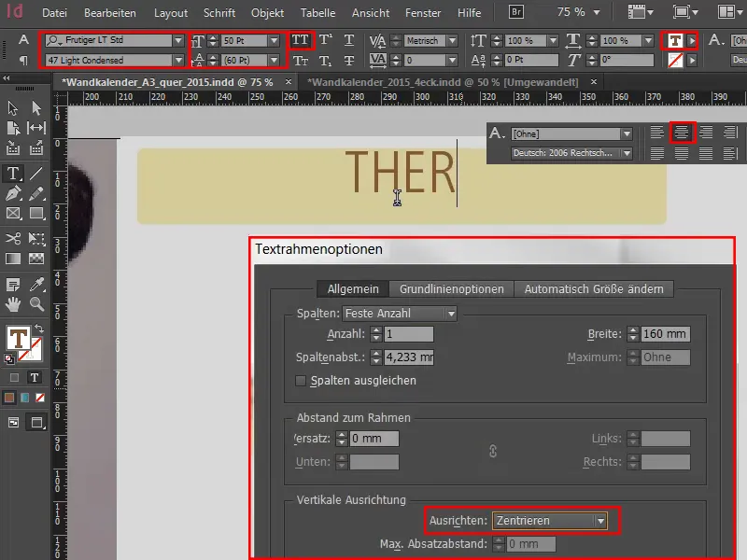Open the screen mode icon menu

coord(684,12)
